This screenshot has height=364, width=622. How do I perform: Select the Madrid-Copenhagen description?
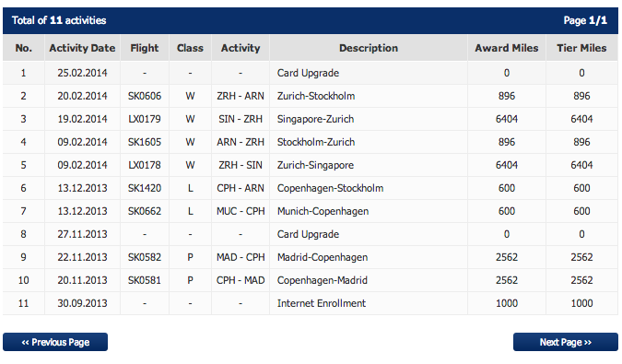[323, 257]
